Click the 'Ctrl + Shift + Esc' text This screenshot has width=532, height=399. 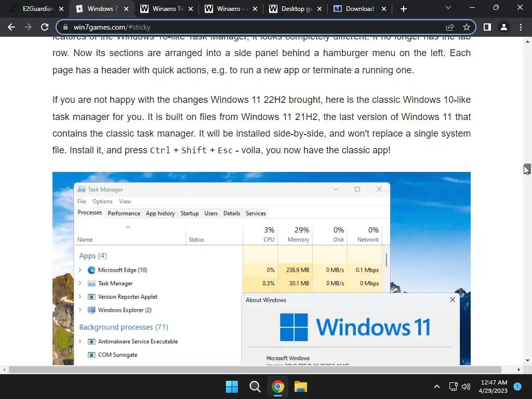pyautogui.click(x=191, y=150)
